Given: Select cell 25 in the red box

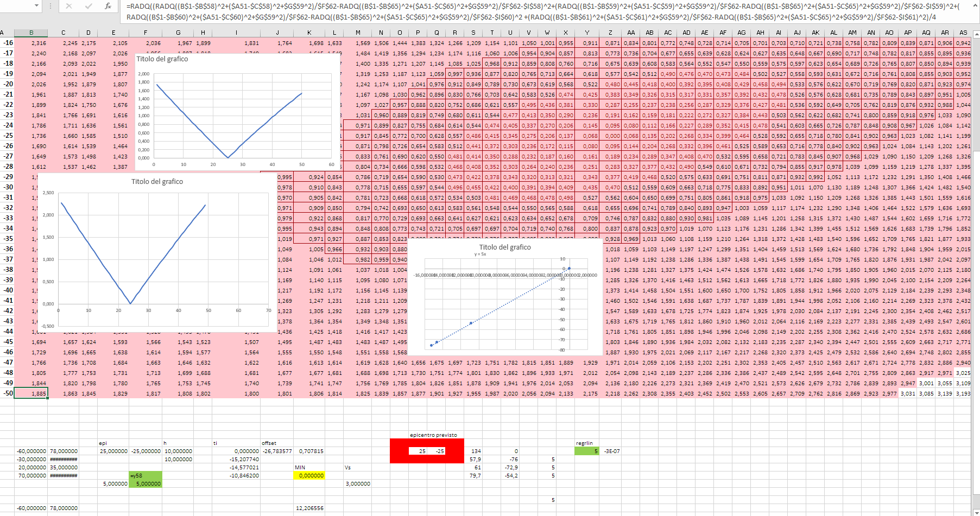Looking at the screenshot, I should click(418, 451).
